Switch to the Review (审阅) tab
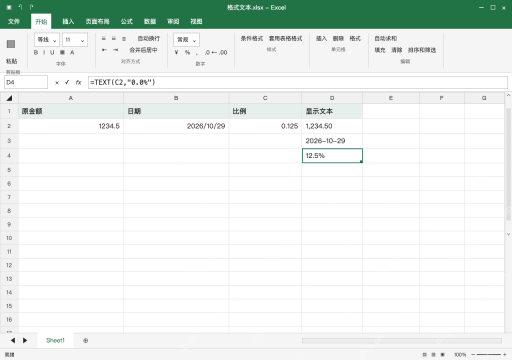The height and width of the screenshot is (360, 512). pos(173,21)
